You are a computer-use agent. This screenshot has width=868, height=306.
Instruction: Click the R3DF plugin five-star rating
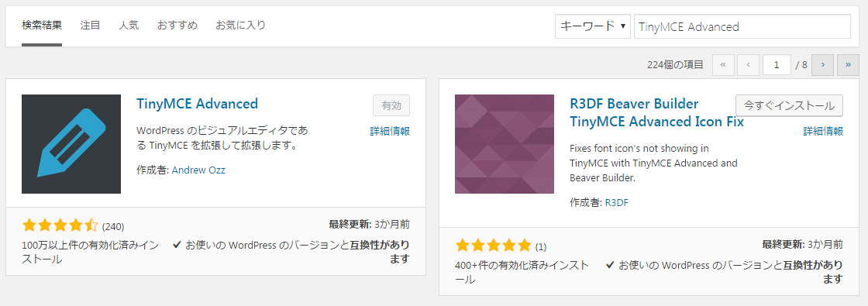493,245
